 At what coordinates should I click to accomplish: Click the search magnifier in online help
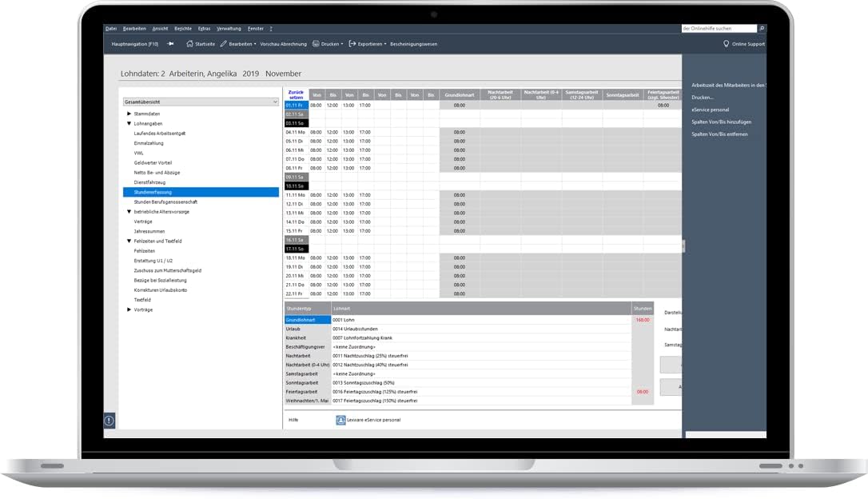762,28
